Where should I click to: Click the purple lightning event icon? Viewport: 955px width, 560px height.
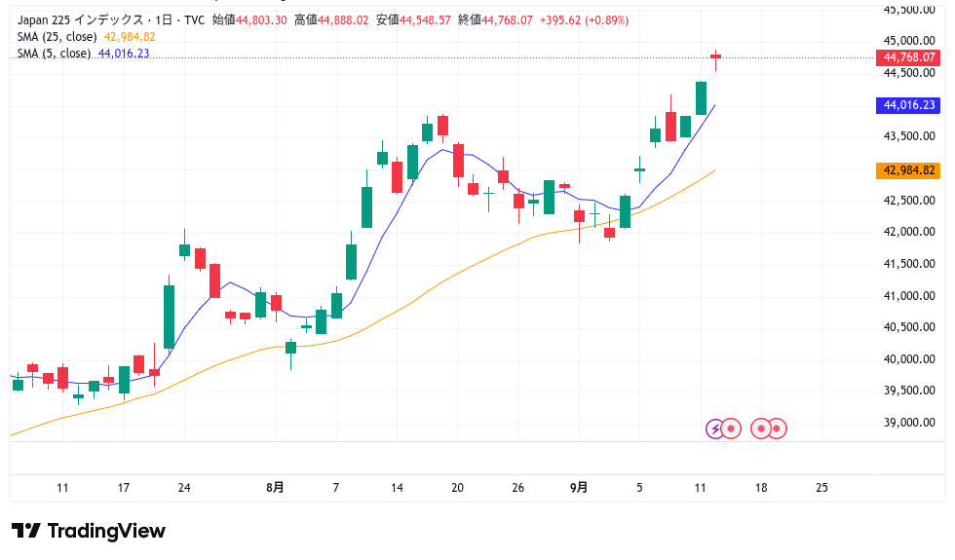716,428
